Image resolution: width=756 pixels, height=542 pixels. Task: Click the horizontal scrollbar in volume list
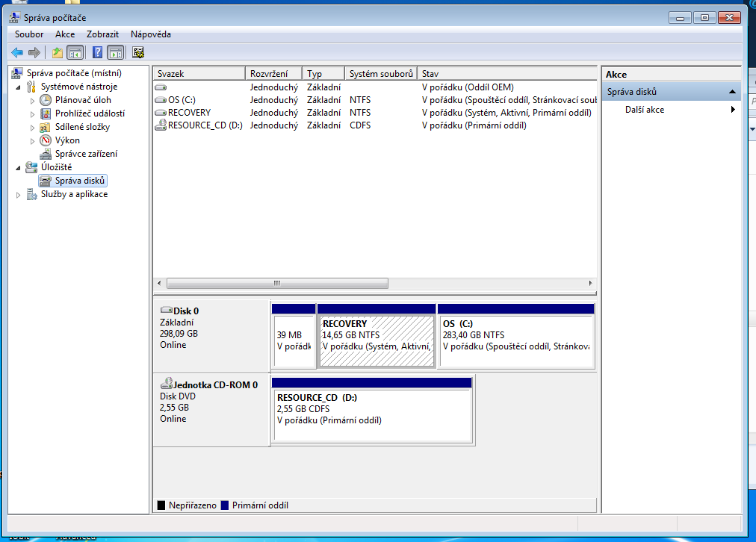tap(277, 284)
